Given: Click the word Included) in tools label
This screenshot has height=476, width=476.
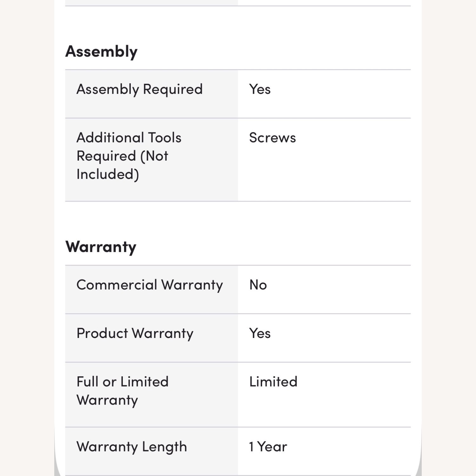Looking at the screenshot, I should coord(108,175).
